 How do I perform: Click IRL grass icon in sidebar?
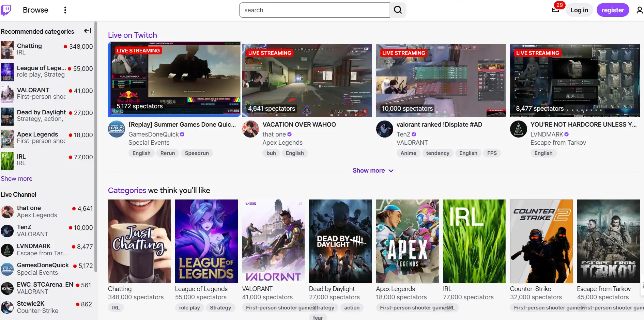click(7, 161)
